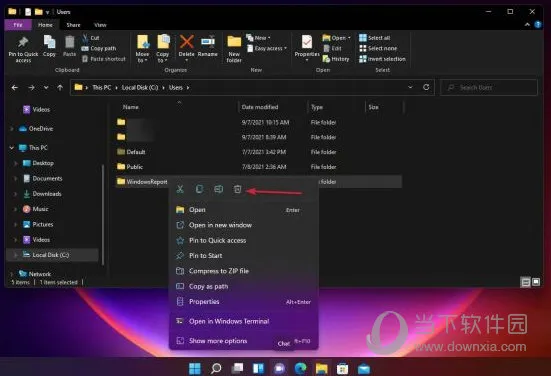Open the File tab

point(18,25)
